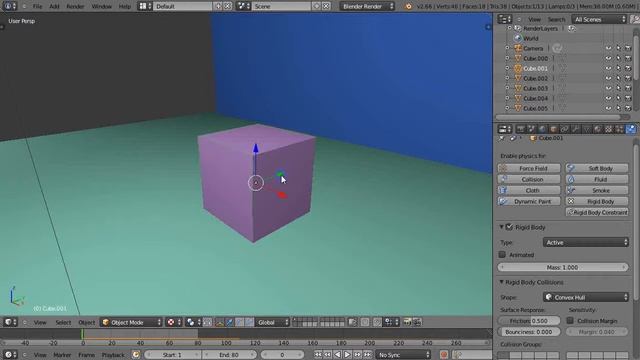Screen dimensions: 640x360
Task: Open the rigid body Type dropdown set to Active
Action: 586,242
